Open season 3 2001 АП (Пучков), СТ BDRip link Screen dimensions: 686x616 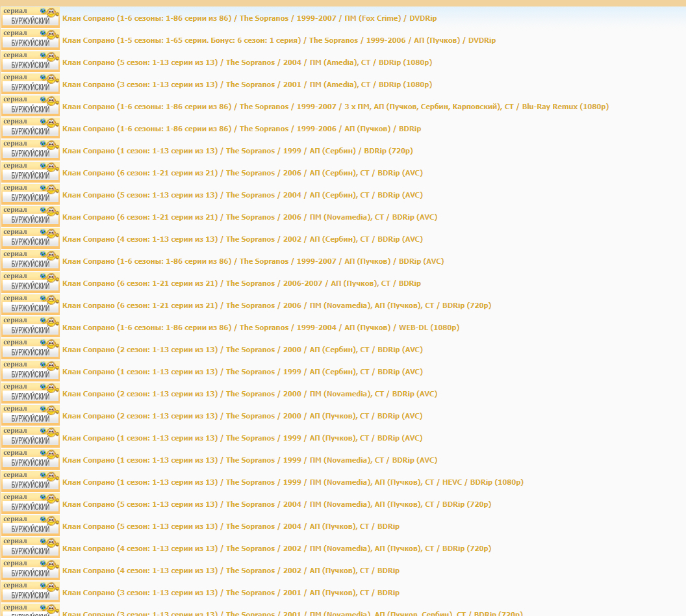[x=231, y=593]
